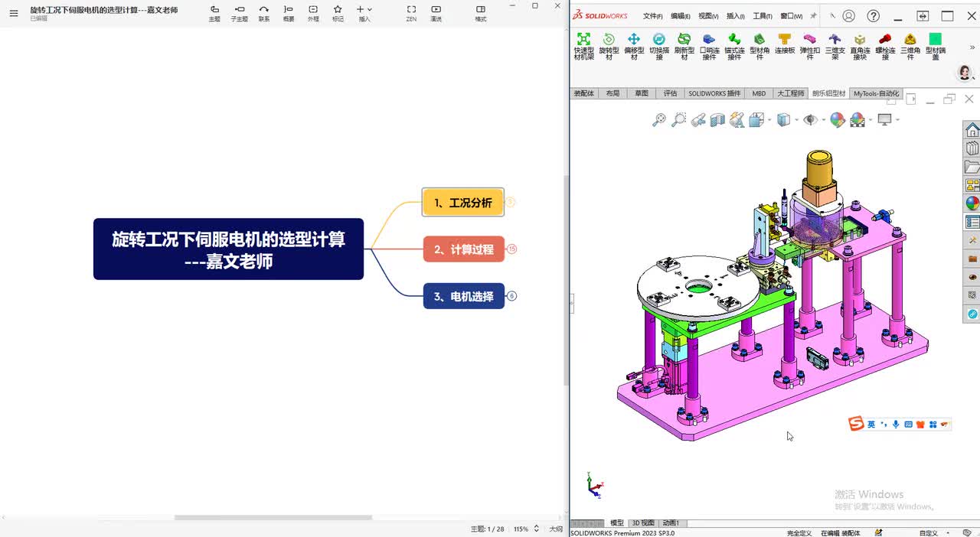Switch to 评估 tab

(x=670, y=93)
